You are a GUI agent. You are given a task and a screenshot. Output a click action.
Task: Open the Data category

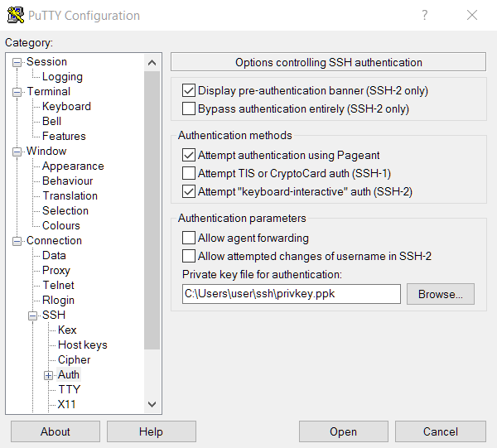54,255
